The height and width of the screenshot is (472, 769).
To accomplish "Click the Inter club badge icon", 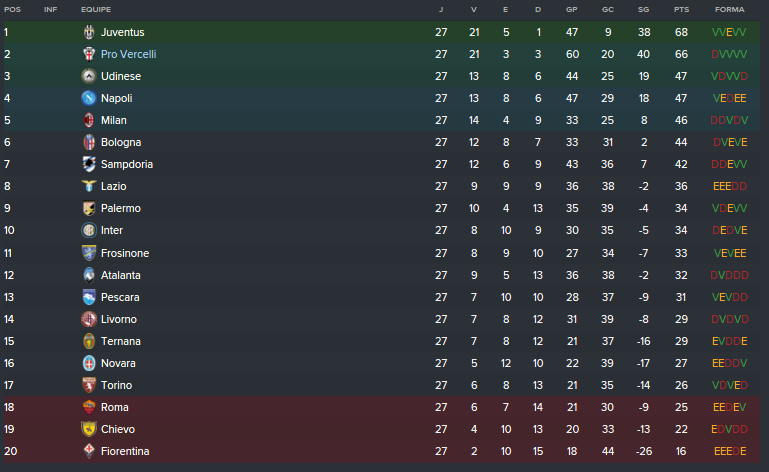I will pyautogui.click(x=89, y=230).
